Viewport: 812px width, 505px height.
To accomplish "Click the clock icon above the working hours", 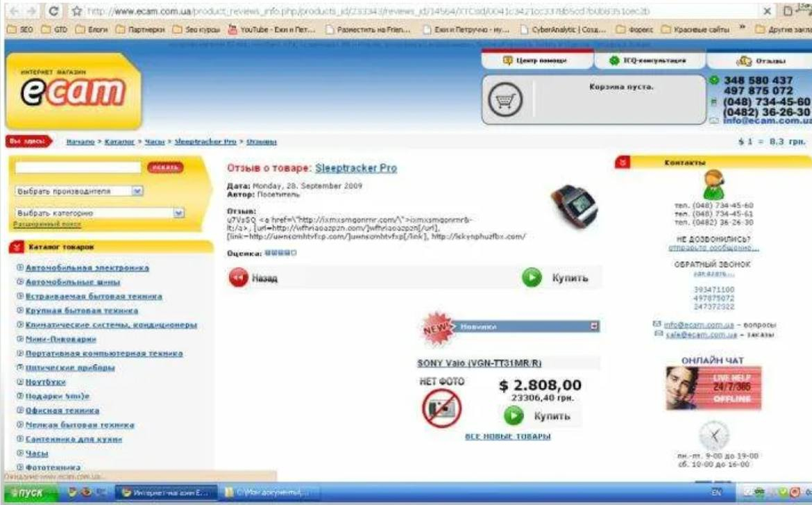I will pyautogui.click(x=714, y=436).
